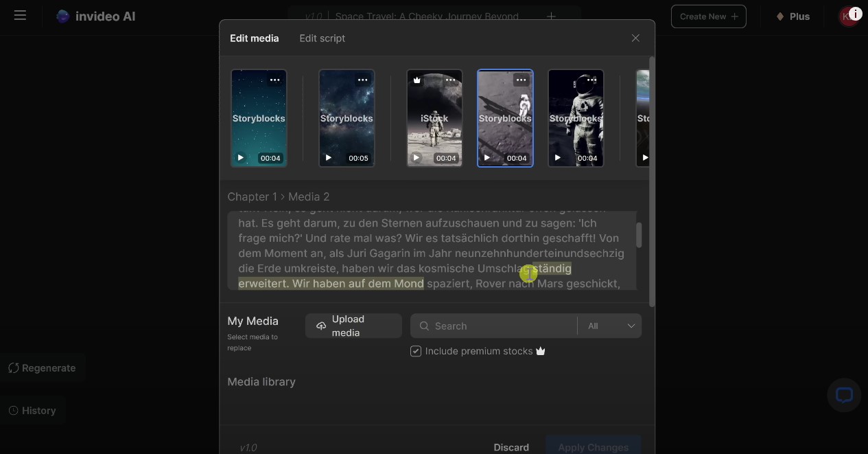Open History panel
This screenshot has width=868, height=454.
tap(32, 411)
